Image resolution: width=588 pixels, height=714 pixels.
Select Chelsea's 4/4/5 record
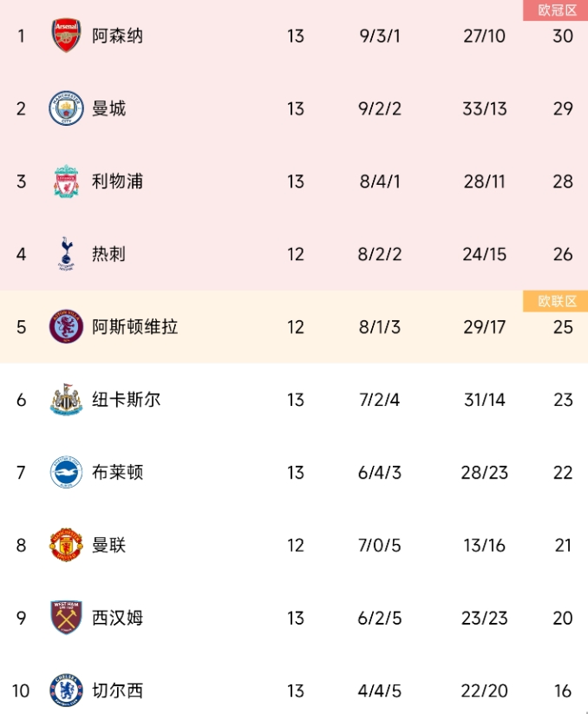380,691
